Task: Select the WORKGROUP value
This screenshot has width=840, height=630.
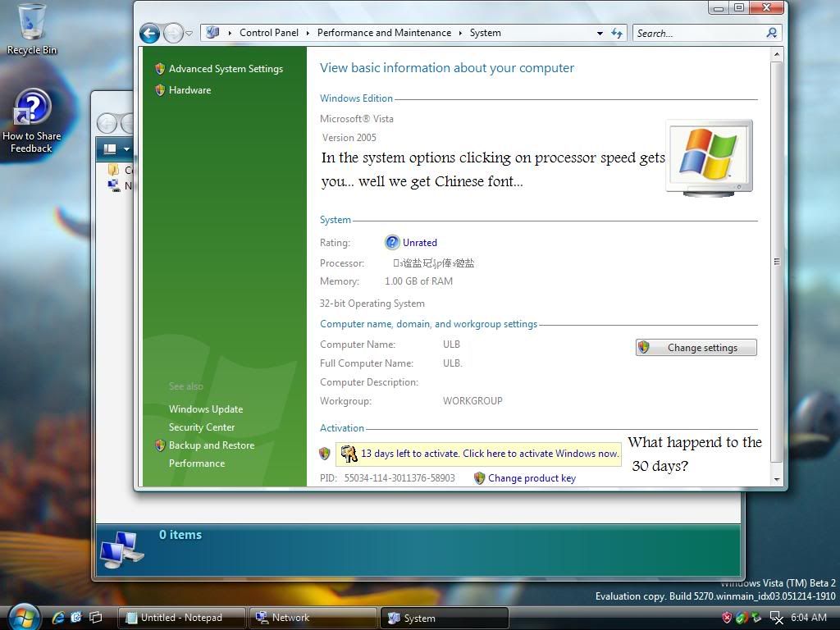Action: (472, 400)
